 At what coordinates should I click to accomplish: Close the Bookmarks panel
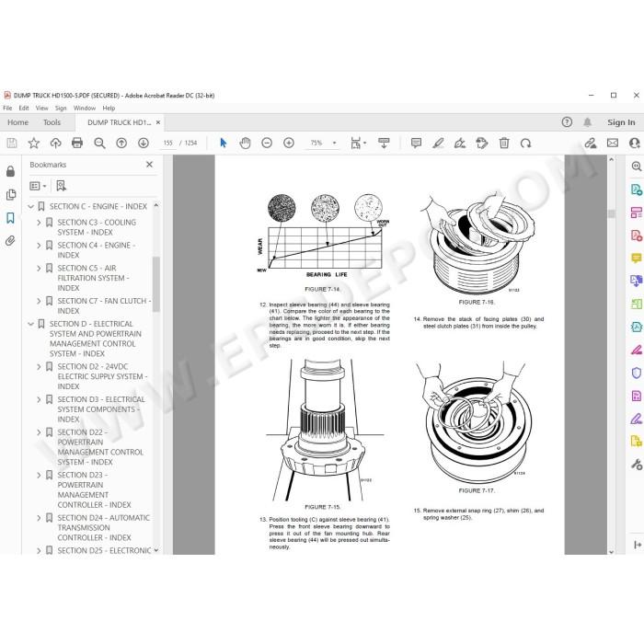(x=149, y=165)
